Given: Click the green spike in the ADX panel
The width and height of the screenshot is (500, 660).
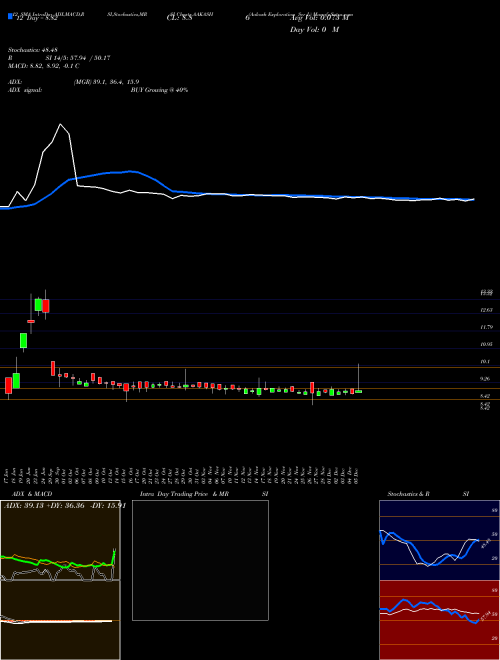Looking at the screenshot, I should 114,556.
